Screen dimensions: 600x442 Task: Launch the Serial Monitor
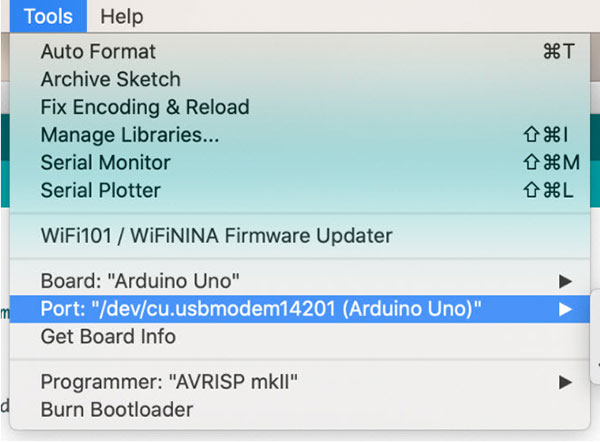[105, 162]
